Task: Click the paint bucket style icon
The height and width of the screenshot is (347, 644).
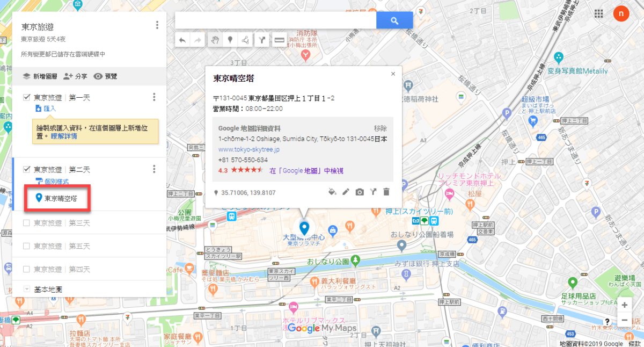Action: click(332, 192)
